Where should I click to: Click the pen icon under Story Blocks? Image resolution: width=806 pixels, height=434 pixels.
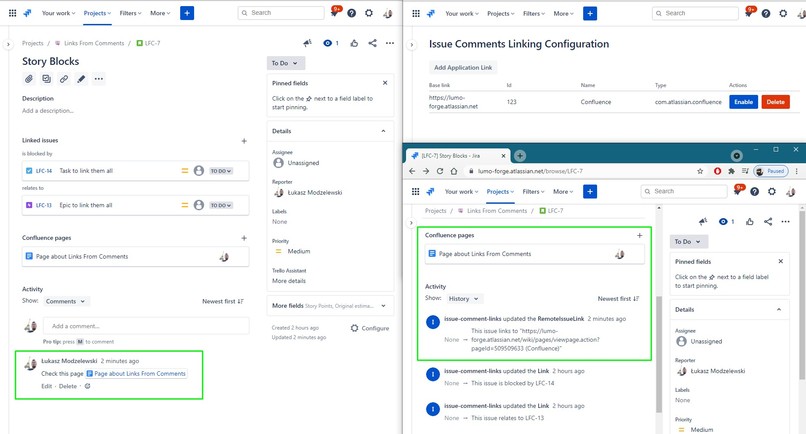(81, 79)
